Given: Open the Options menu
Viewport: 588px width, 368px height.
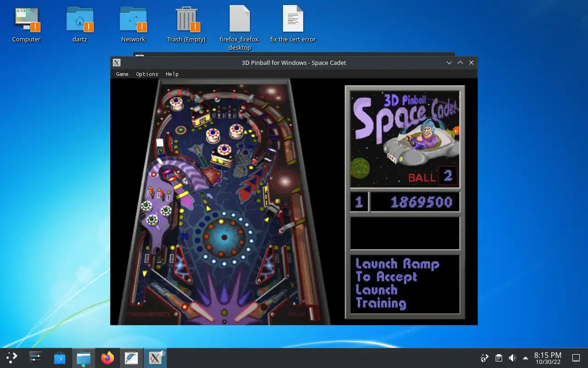Looking at the screenshot, I should (x=147, y=74).
